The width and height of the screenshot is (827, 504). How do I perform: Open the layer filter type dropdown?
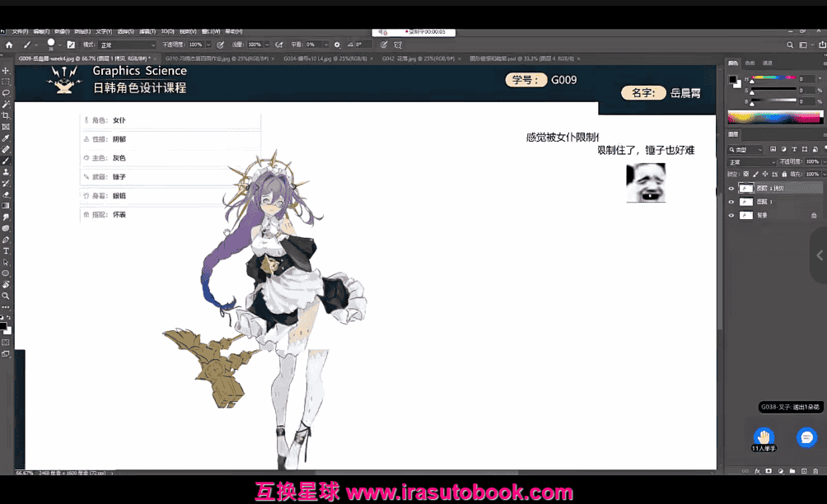(750, 150)
